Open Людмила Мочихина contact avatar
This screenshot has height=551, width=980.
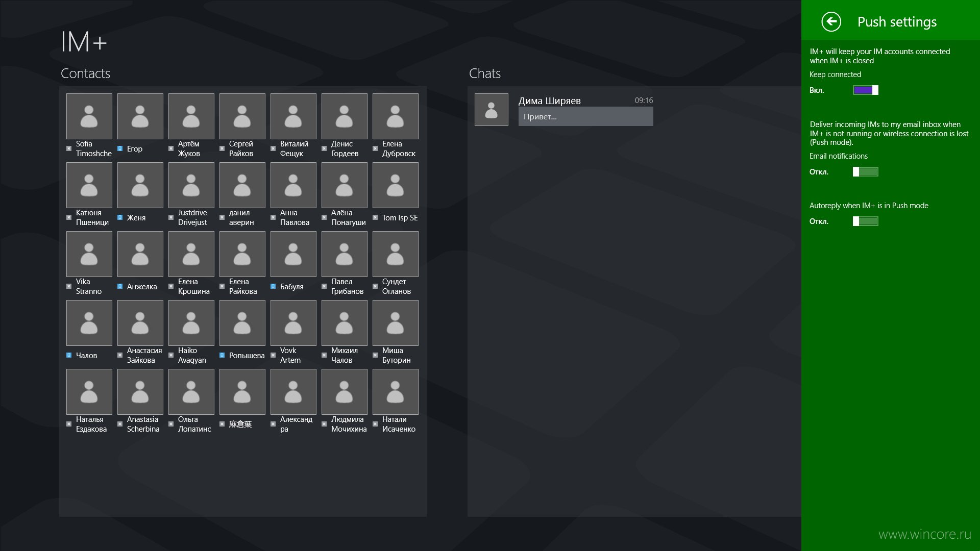tap(345, 392)
